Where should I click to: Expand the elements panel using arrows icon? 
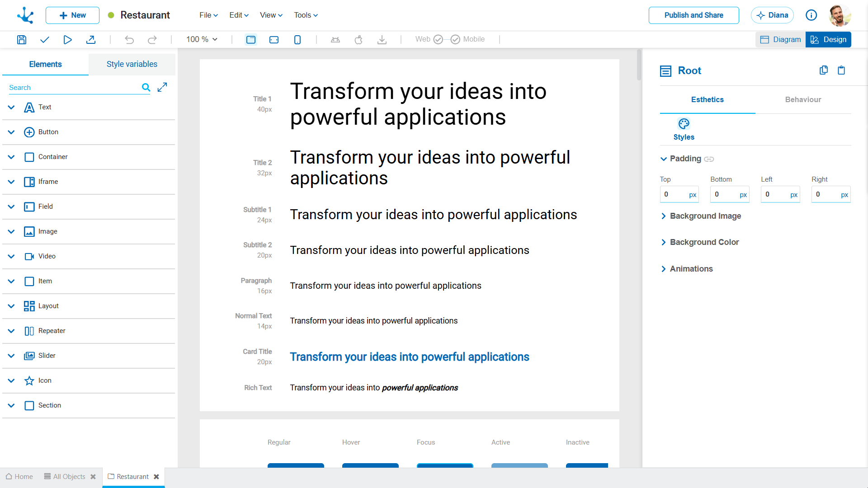pyautogui.click(x=162, y=87)
